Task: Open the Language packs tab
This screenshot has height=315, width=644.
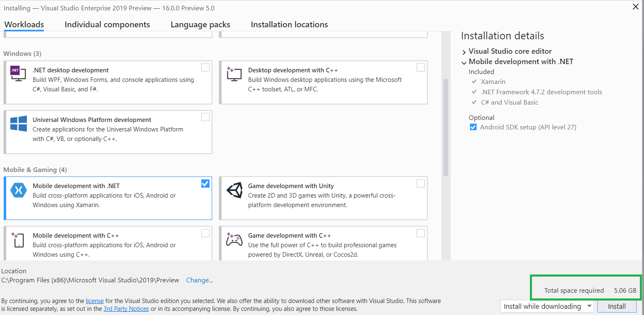Action: pyautogui.click(x=200, y=25)
